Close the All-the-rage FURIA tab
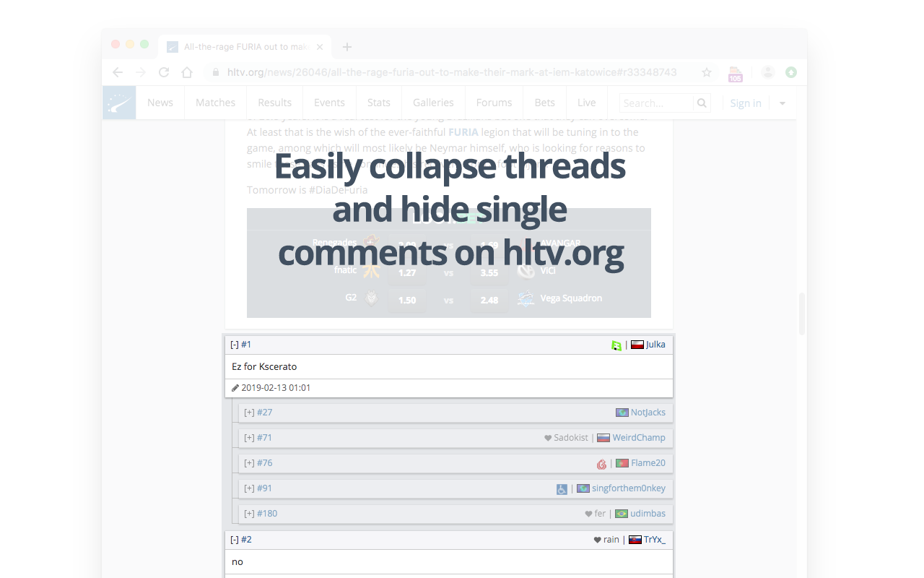The width and height of the screenshot is (924, 578). tap(320, 47)
